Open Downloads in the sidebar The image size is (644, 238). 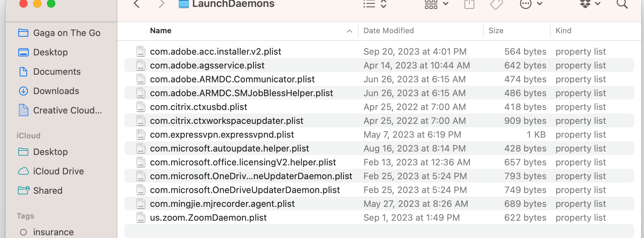click(x=56, y=91)
